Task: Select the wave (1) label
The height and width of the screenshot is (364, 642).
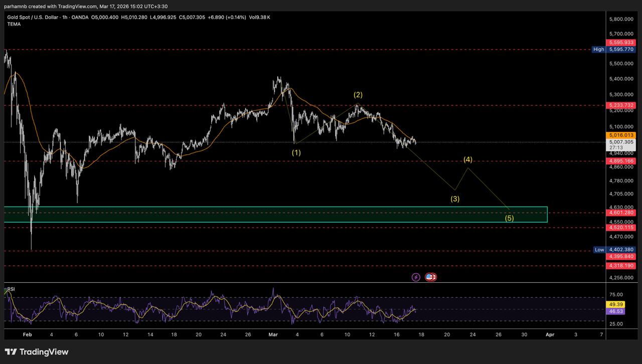Action: pyautogui.click(x=296, y=152)
